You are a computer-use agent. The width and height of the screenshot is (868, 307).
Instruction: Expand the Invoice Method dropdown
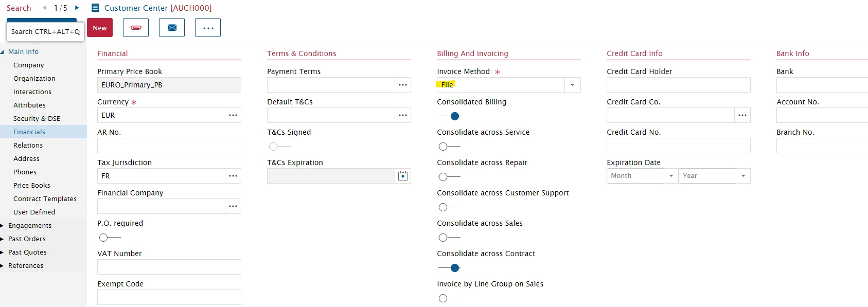[x=572, y=85]
